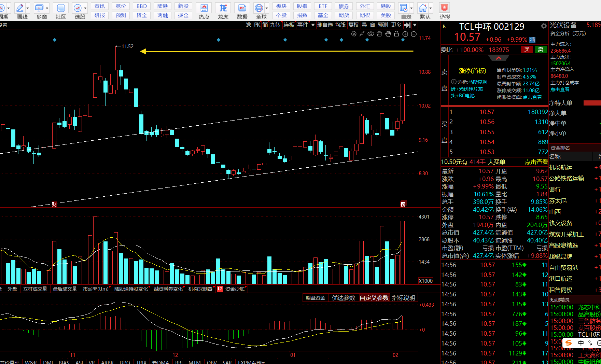Select the chart brush drawing icon

tap(362, 34)
